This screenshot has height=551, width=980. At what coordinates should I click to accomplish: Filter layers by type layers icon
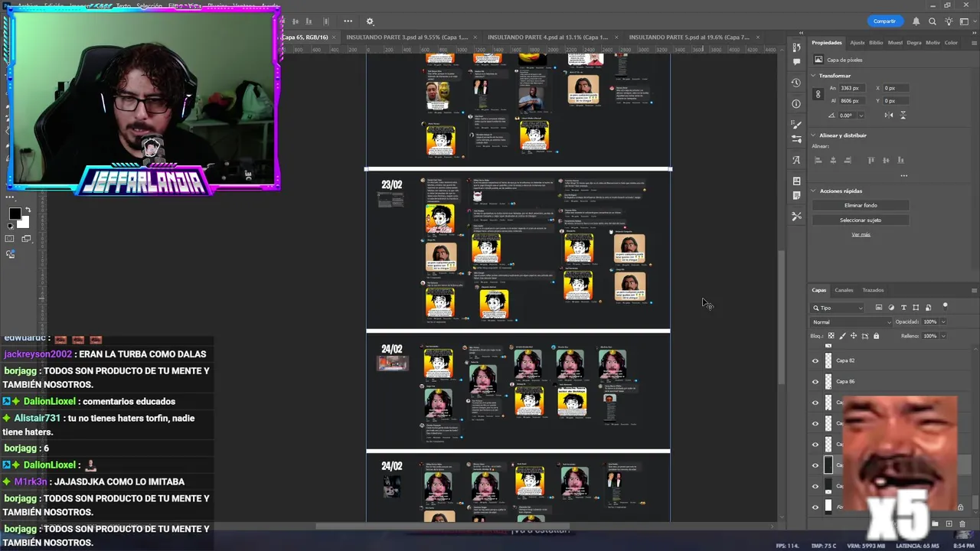903,308
